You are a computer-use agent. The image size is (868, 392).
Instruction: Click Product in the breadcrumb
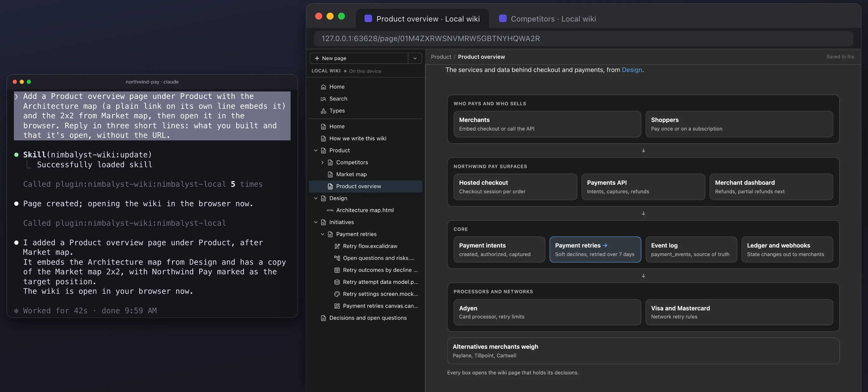click(x=441, y=57)
